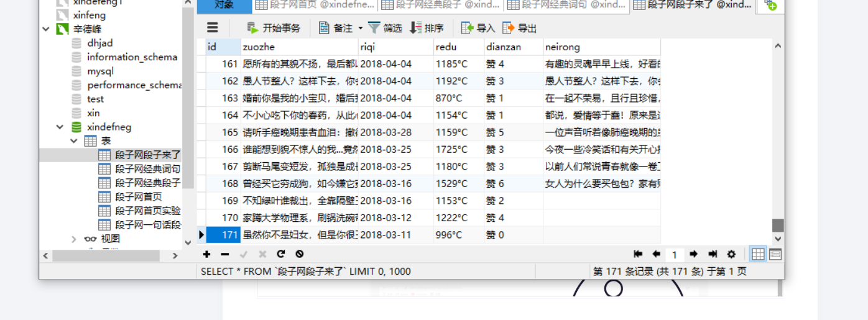Select the 段子网段子来了 @xind... tab
Image resolution: width=868 pixels, height=320 pixels.
tap(692, 6)
